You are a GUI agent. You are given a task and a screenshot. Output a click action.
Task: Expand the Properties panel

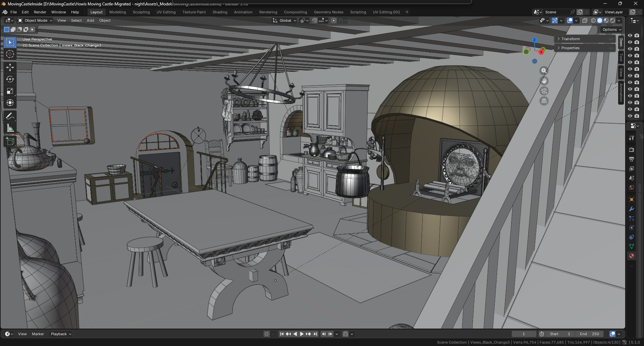tap(585, 48)
